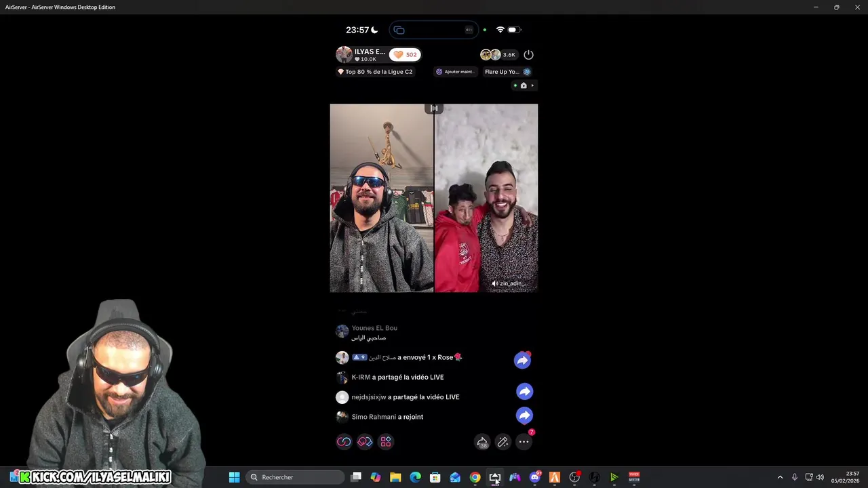The height and width of the screenshot is (488, 868).
Task: Open the three-dot more menu with badge 7
Action: pyautogui.click(x=524, y=442)
